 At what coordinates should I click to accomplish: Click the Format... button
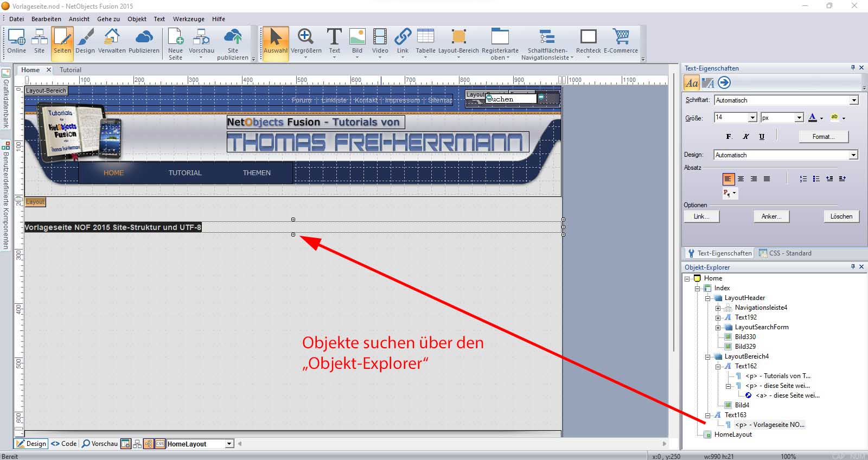[x=823, y=137]
